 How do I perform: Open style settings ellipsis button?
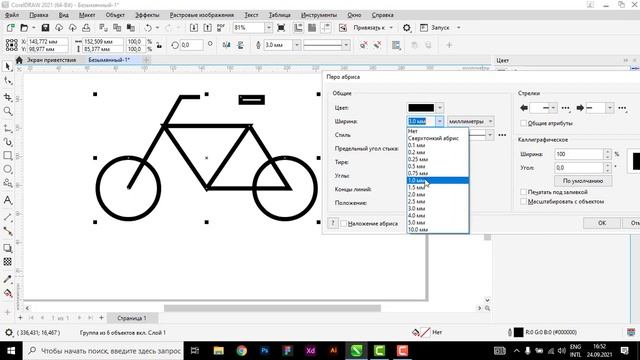[x=502, y=135]
